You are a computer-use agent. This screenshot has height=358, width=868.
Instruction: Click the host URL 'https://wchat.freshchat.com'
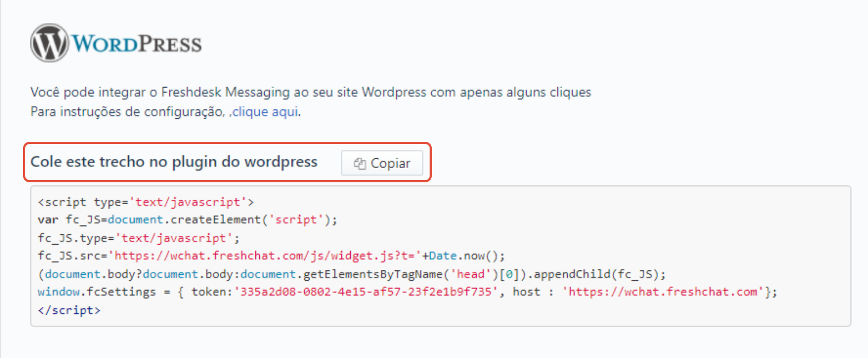[663, 292]
